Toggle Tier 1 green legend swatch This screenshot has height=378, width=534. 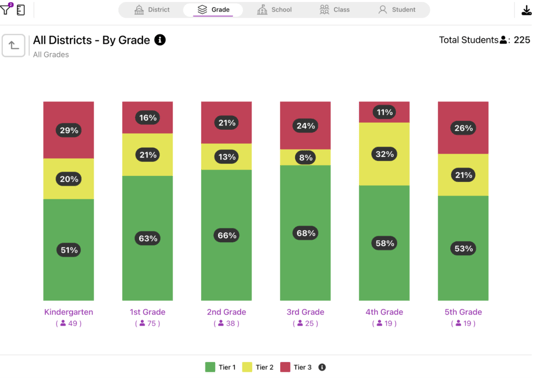210,367
